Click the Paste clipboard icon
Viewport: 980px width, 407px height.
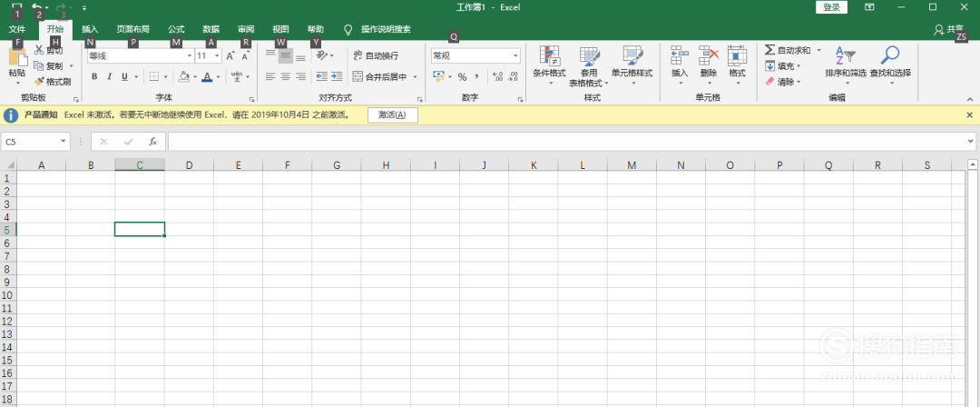17,58
